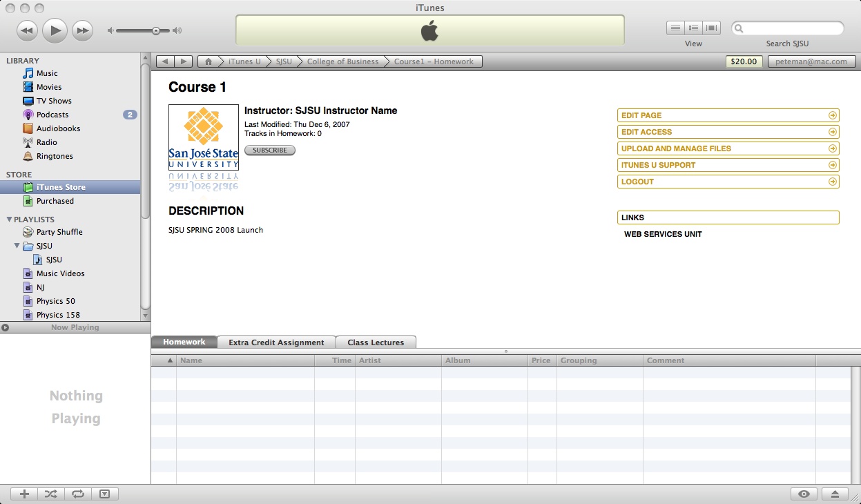This screenshot has height=504, width=861.
Task: Open the Podcasts library
Action: click(52, 115)
